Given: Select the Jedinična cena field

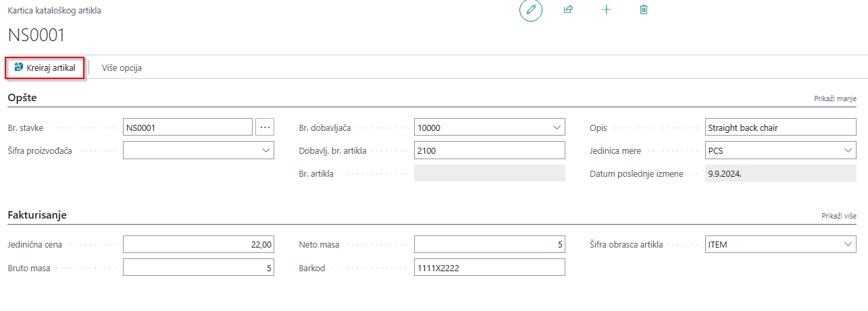Looking at the screenshot, I should (x=198, y=244).
